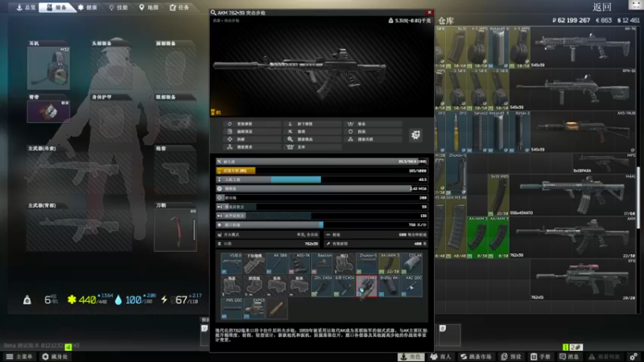Screen dimensions: 644x362
Task: Click the energy value 67/110
Action: (184, 300)
